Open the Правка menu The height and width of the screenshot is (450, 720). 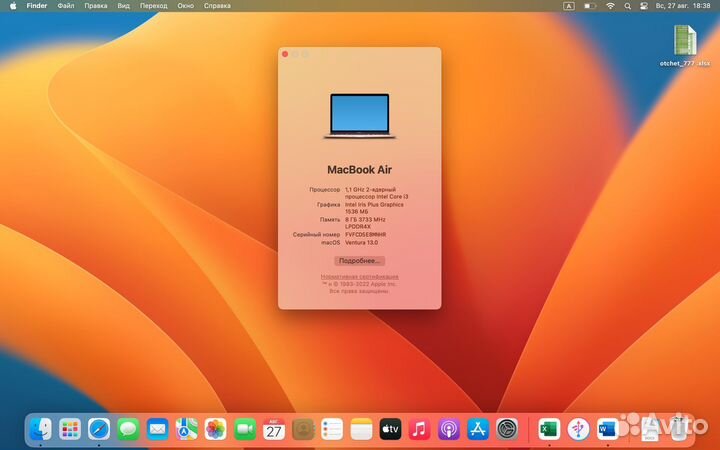point(96,6)
